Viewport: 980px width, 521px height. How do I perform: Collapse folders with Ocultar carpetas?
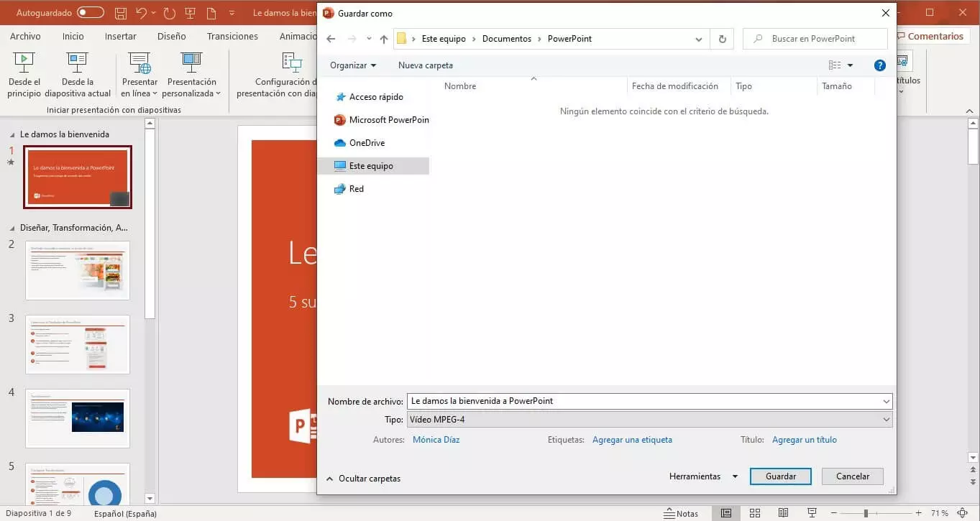363,479
